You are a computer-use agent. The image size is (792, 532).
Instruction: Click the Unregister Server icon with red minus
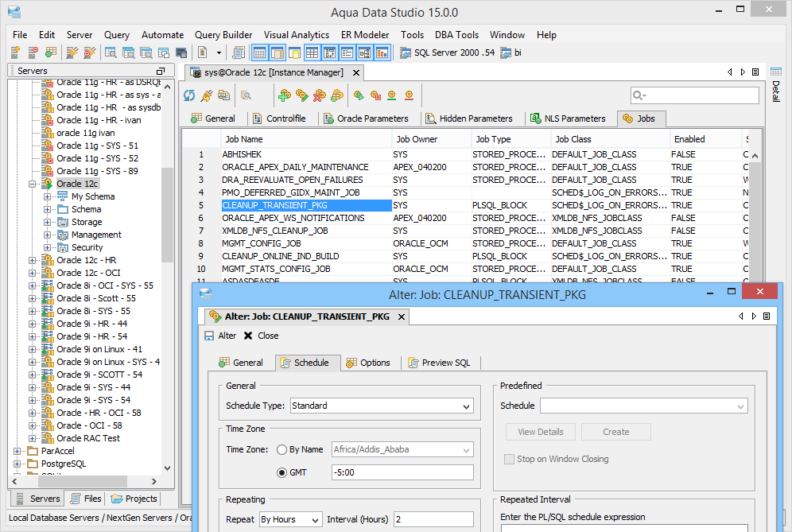33,52
